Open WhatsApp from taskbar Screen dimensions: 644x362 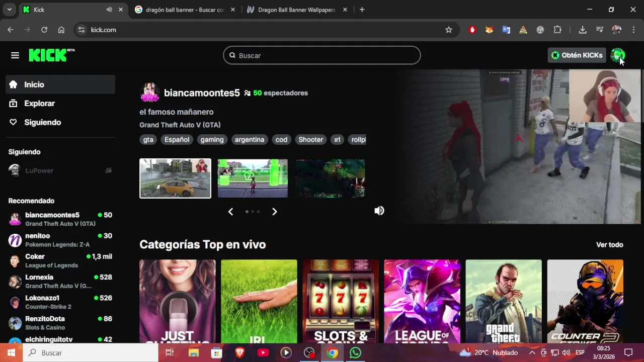pyautogui.click(x=355, y=353)
